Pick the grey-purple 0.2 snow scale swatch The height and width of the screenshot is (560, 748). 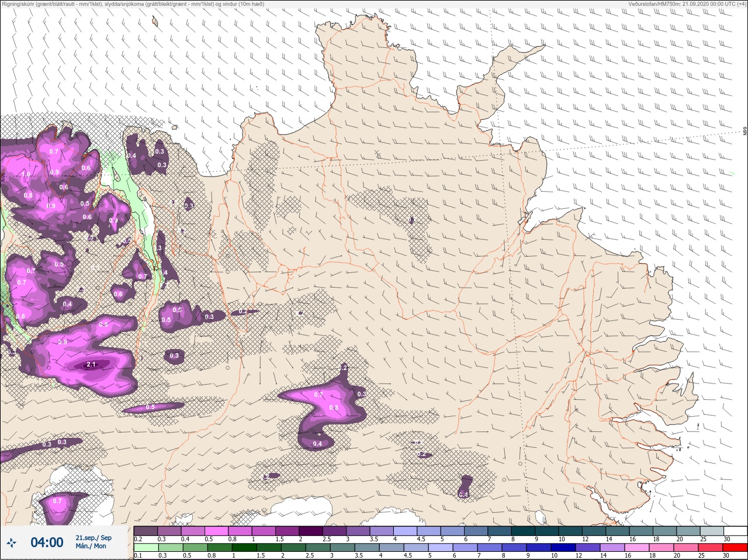[x=146, y=531]
